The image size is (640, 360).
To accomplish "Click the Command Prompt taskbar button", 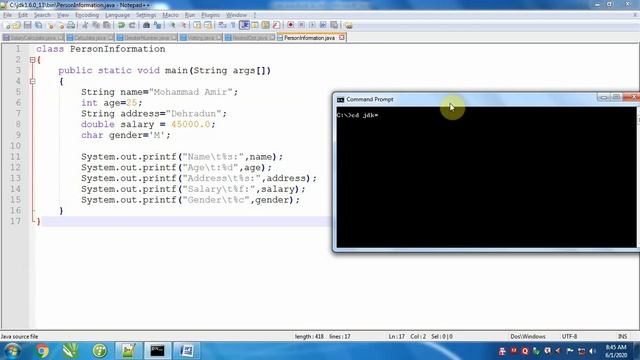I will [x=157, y=351].
